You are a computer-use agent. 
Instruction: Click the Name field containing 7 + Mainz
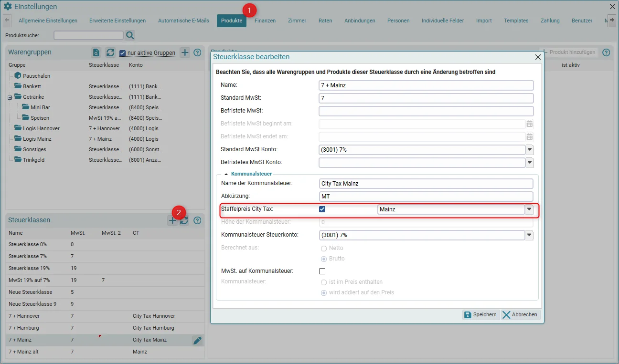(426, 85)
